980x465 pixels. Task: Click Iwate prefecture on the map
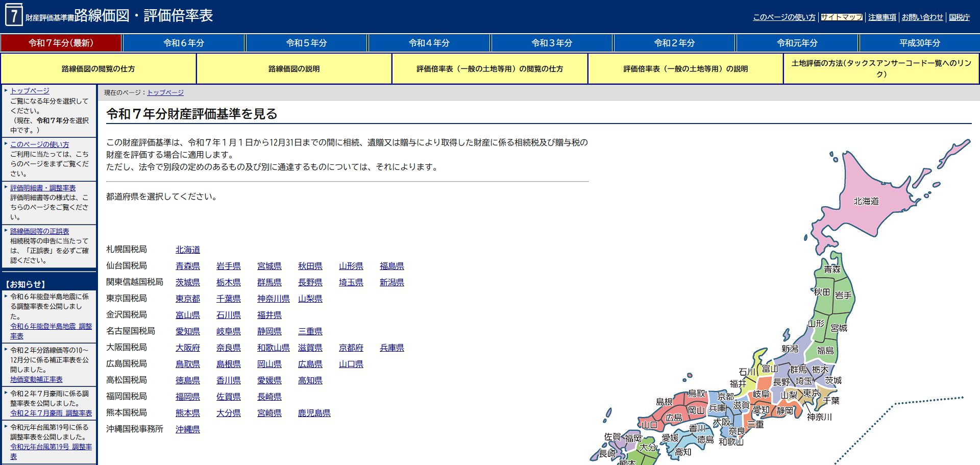tap(843, 296)
